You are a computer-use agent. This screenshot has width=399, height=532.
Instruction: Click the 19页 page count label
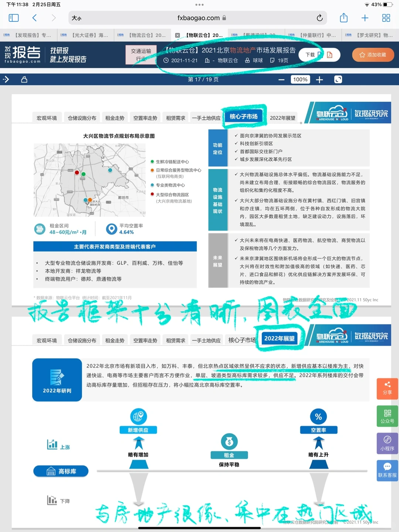tap(283, 60)
